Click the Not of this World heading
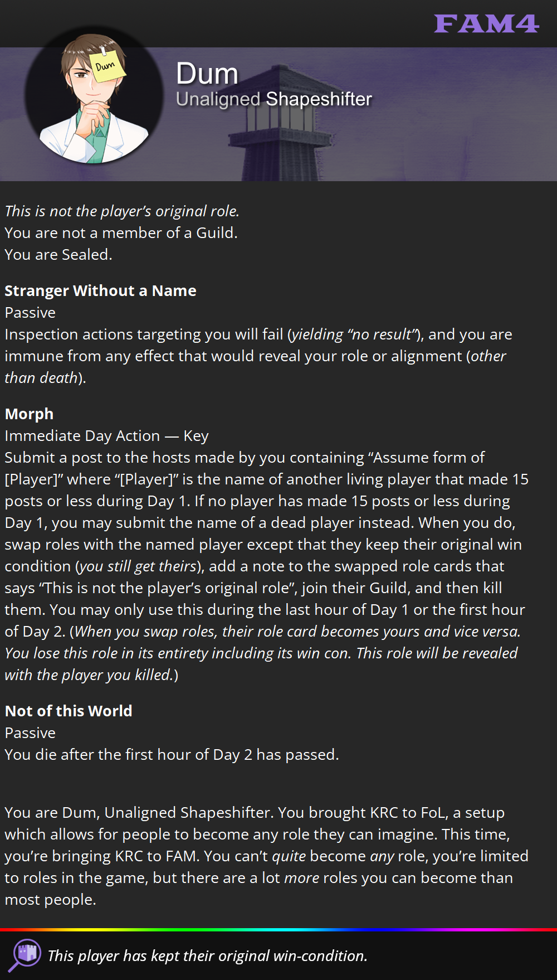 69,711
